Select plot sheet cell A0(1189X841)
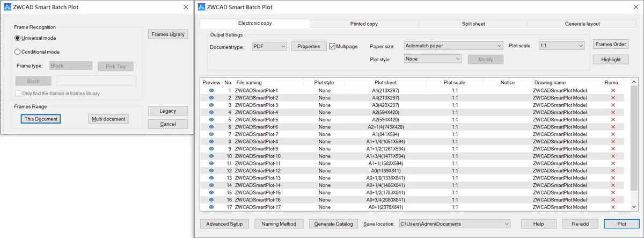 [x=385, y=170]
